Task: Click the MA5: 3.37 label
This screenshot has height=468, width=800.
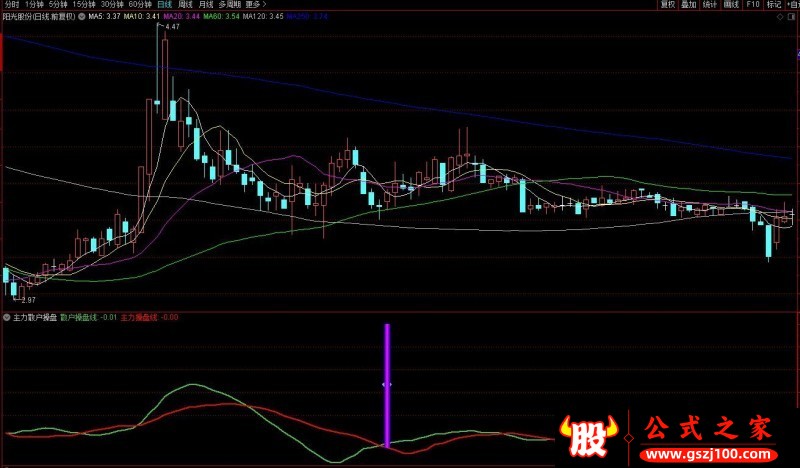Action: pyautogui.click(x=104, y=16)
